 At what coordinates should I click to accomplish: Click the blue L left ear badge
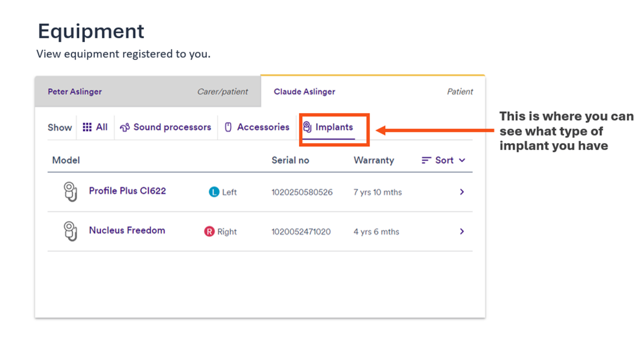pyautogui.click(x=213, y=192)
